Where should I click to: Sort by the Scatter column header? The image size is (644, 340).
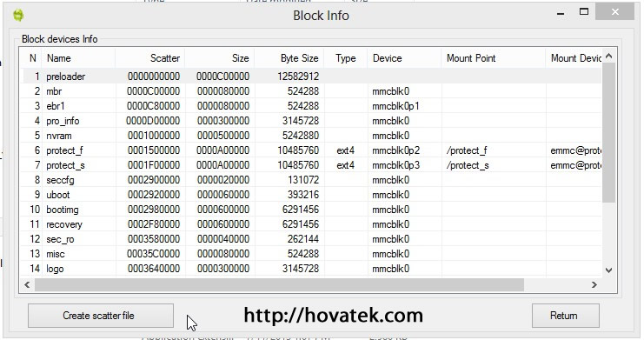tap(149, 58)
